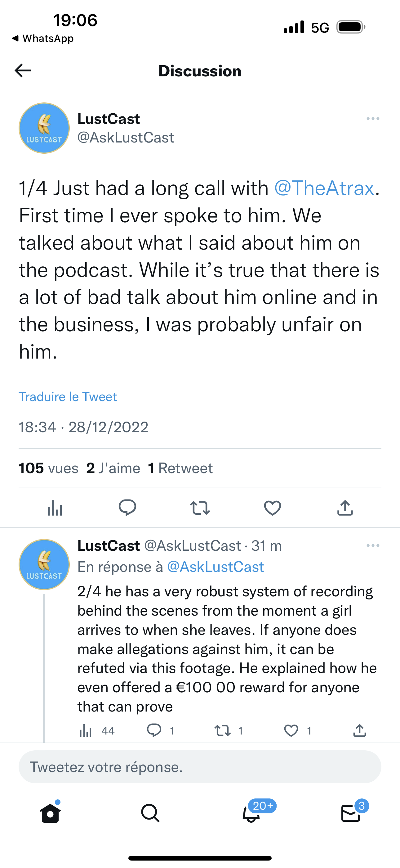Tap the reply bubble under main tweet
Image resolution: width=400 pixels, height=868 pixels.
(x=127, y=508)
